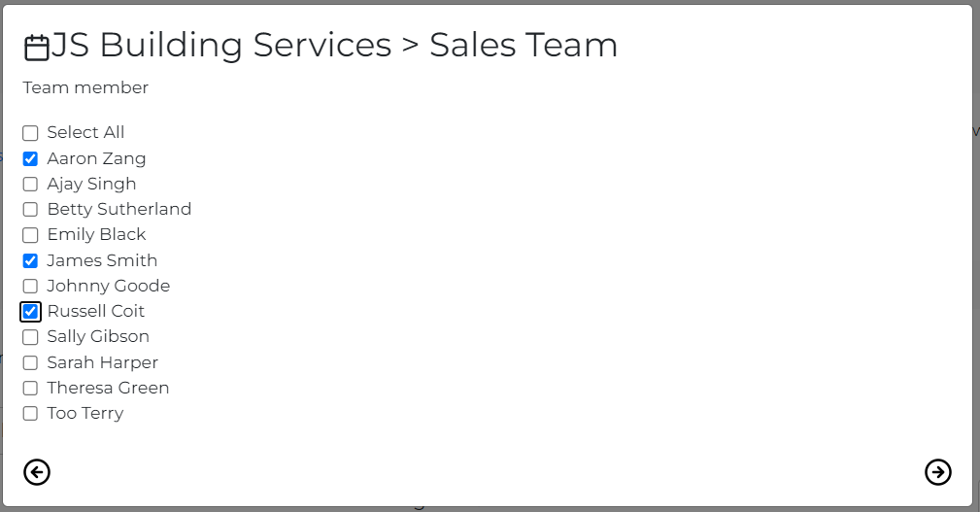Click the 'Aaron Zang' name label
The height and width of the screenshot is (512, 980).
coord(96,158)
